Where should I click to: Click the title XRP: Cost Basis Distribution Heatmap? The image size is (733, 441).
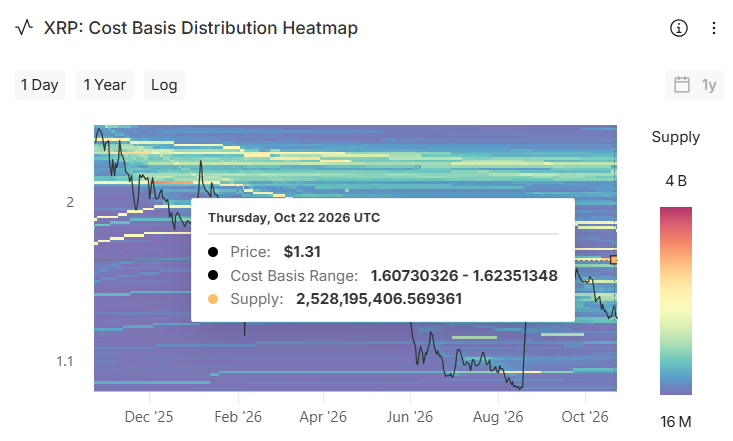click(201, 28)
